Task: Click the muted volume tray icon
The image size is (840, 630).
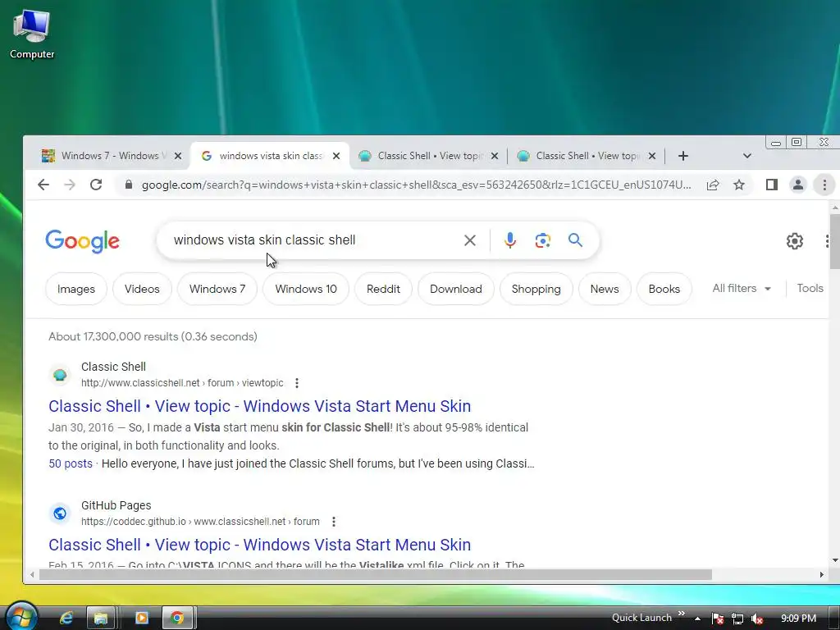Action: 757,619
